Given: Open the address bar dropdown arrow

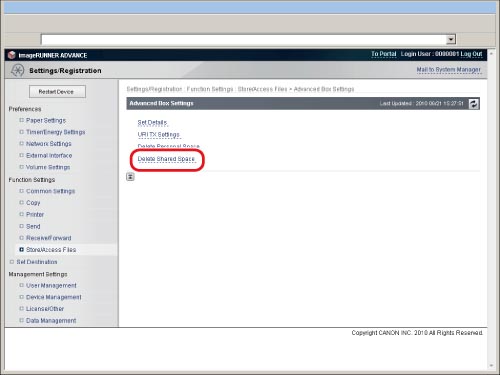Looking at the screenshot, I should (451, 39).
